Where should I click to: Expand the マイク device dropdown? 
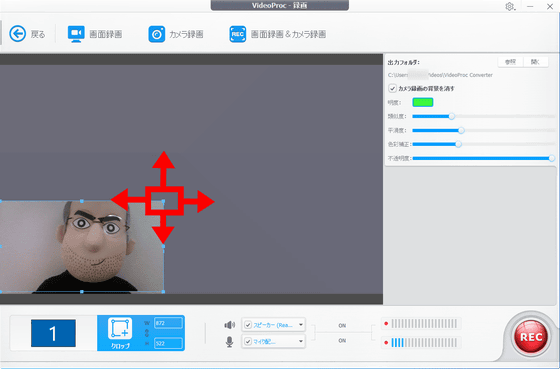point(301,342)
